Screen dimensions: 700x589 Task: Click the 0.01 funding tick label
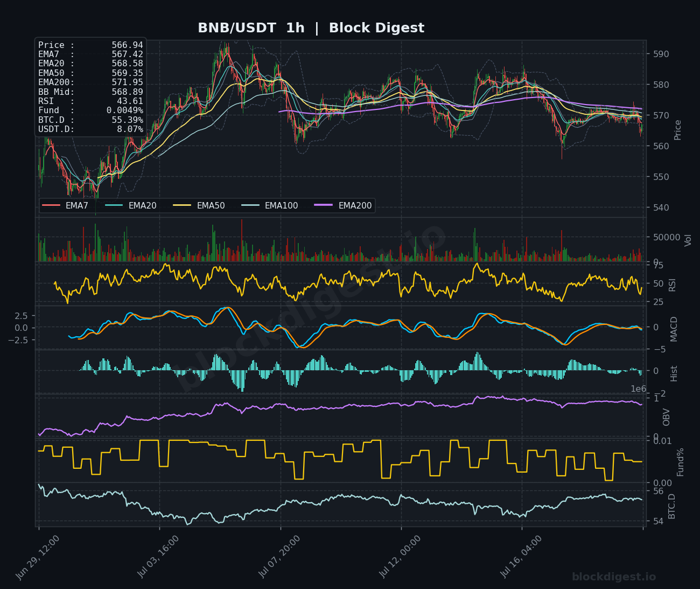pos(662,441)
